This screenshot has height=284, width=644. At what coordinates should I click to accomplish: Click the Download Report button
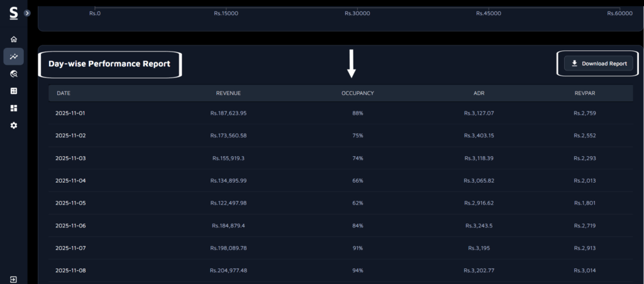click(598, 64)
